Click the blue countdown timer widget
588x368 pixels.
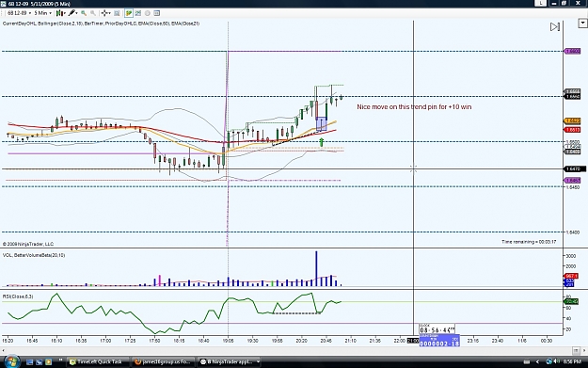coord(439,341)
